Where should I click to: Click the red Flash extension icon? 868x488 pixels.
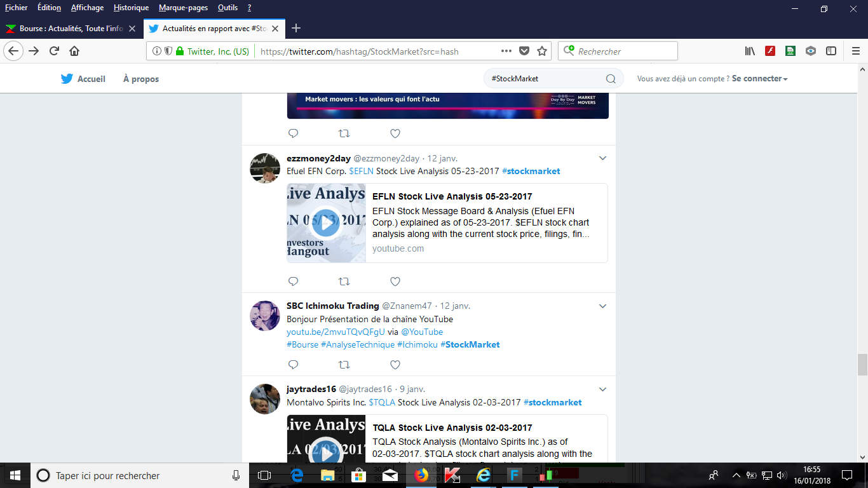click(770, 51)
